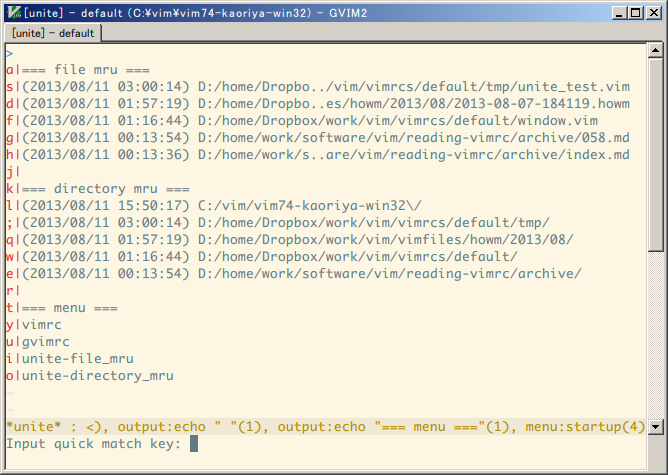This screenshot has height=475, width=668.
Task: Click the '*unite*' status line
Action: (x=326, y=426)
